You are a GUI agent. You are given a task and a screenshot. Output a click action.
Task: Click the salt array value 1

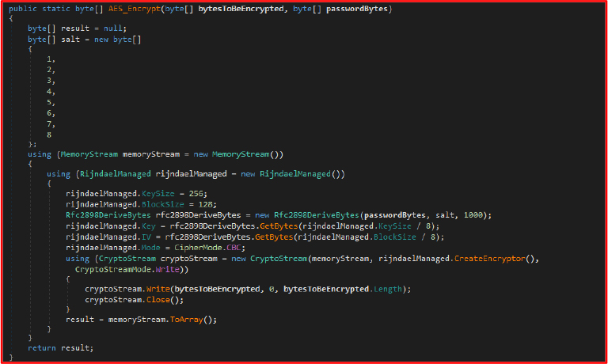pos(49,59)
